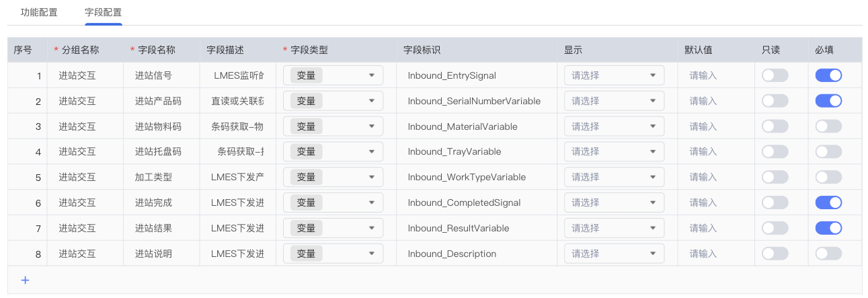Click the 显示 dropdown arrow in row 2
Image resolution: width=868 pixels, height=298 pixels.
[x=653, y=101]
